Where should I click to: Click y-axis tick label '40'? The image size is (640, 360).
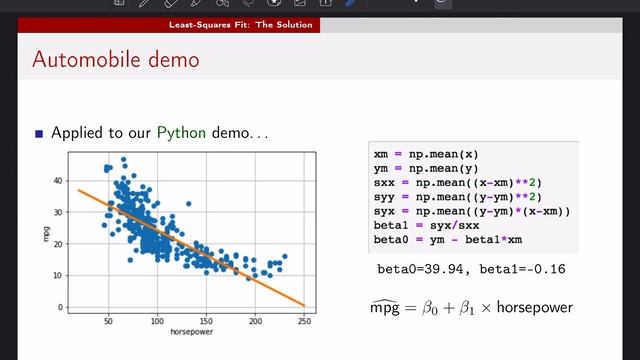(x=58, y=180)
